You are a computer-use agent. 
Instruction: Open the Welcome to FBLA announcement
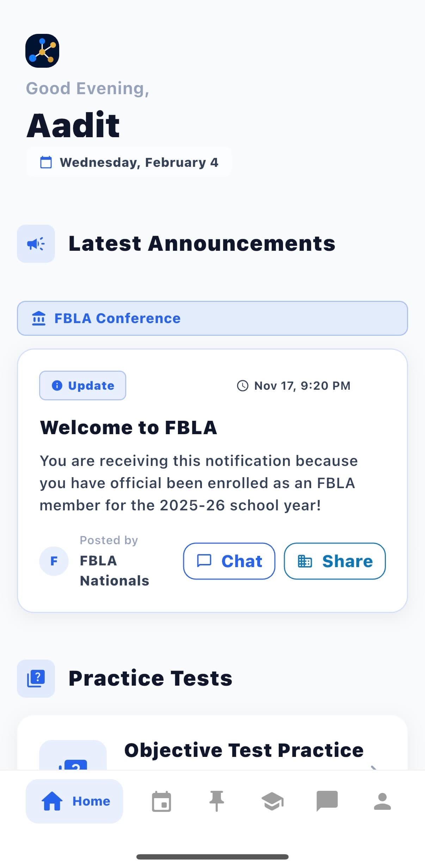point(128,428)
